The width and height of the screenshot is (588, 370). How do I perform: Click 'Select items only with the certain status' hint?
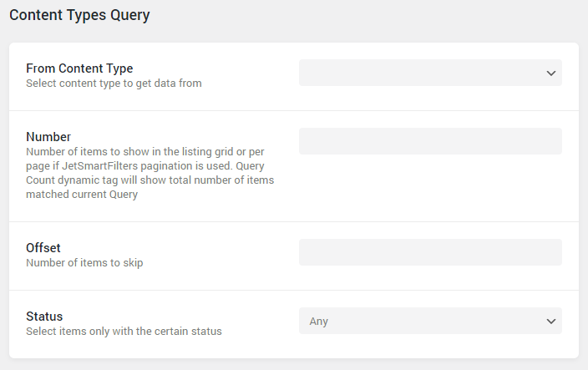124,332
